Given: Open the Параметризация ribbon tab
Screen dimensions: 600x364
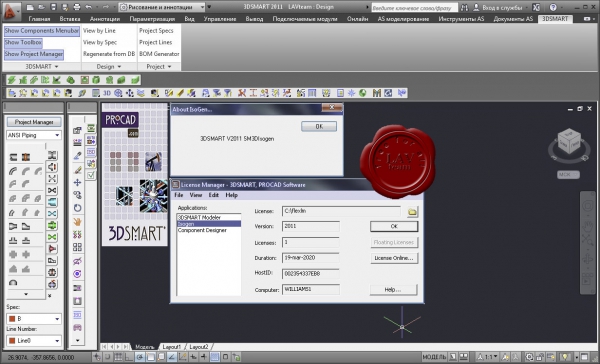Looking at the screenshot, I should coord(152,19).
